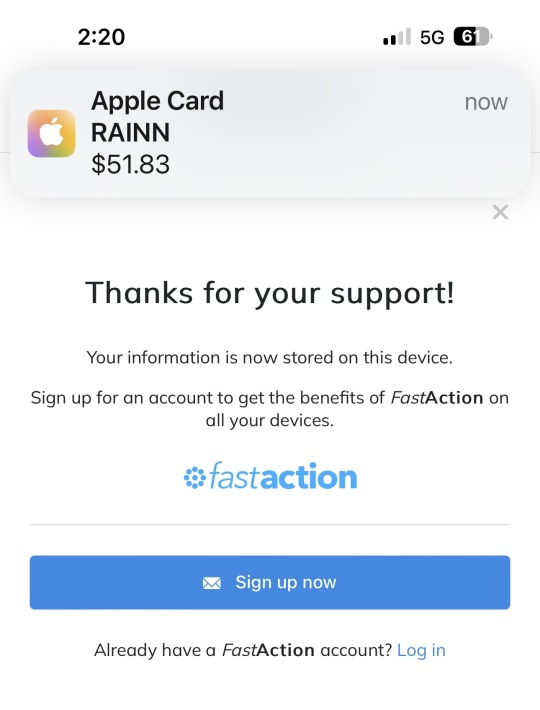Click the envelope icon on Sign up button
Image resolution: width=540 pixels, height=710 pixels.
[x=212, y=583]
